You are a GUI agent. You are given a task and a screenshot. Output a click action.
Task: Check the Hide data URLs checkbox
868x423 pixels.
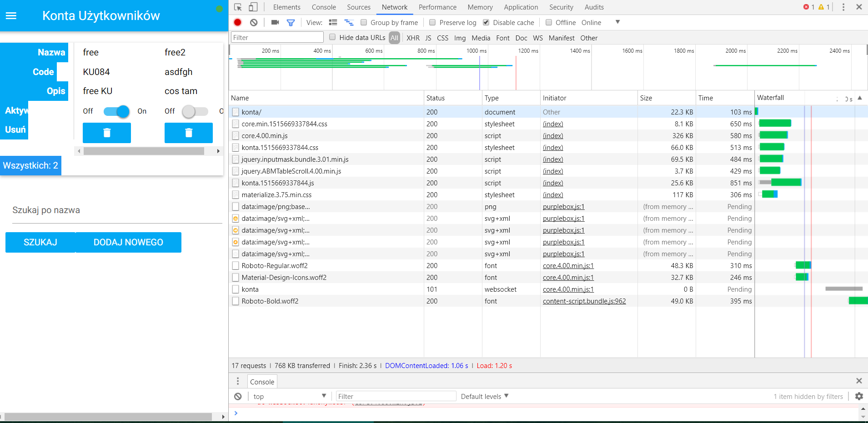[x=332, y=37]
